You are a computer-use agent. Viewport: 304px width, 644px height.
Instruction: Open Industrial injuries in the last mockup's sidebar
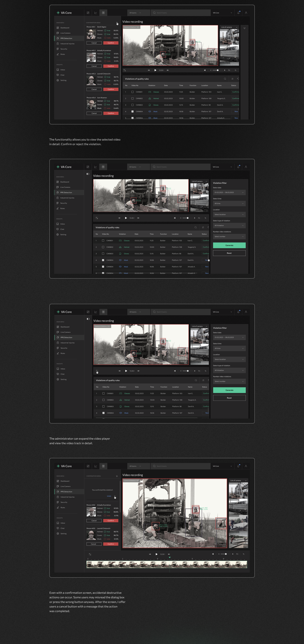point(67,497)
